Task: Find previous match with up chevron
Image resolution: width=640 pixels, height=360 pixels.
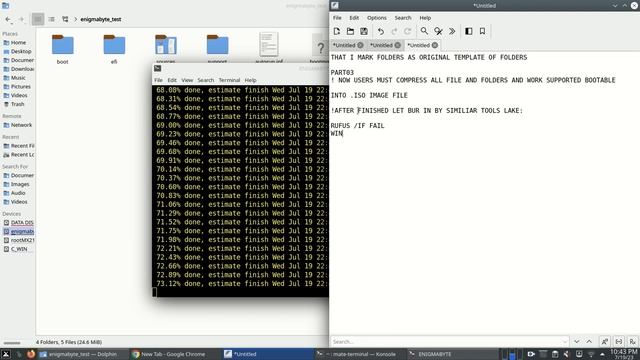Action: pos(589,342)
